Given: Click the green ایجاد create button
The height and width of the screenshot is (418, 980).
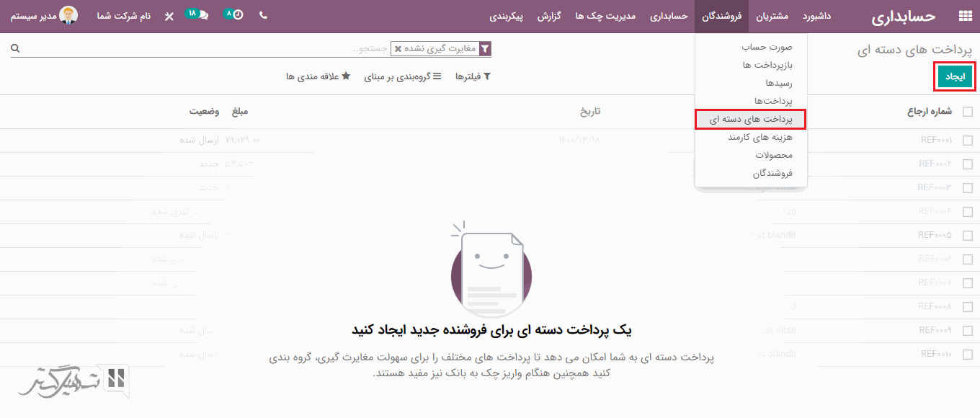Looking at the screenshot, I should pos(955,76).
